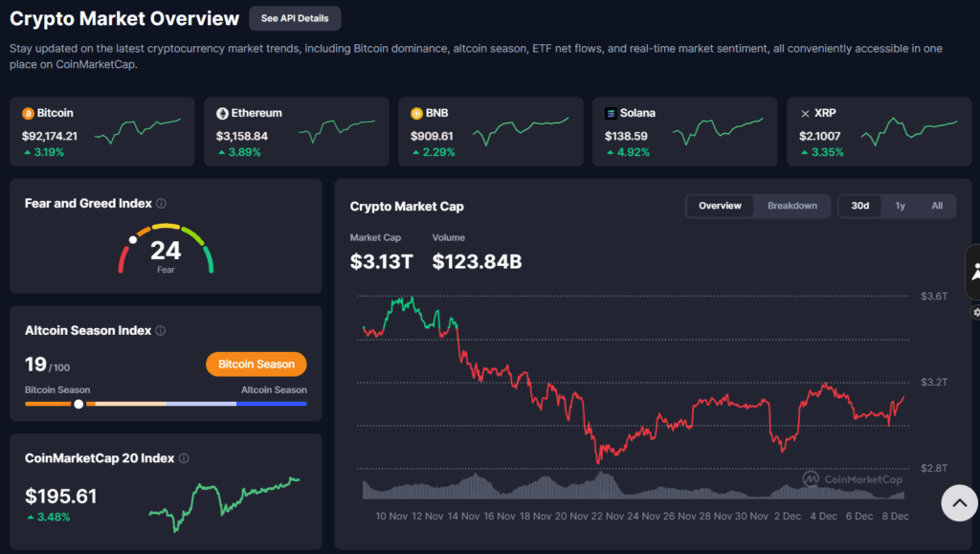The height and width of the screenshot is (554, 980).
Task: Click the Ethereum logo icon
Action: tap(222, 113)
